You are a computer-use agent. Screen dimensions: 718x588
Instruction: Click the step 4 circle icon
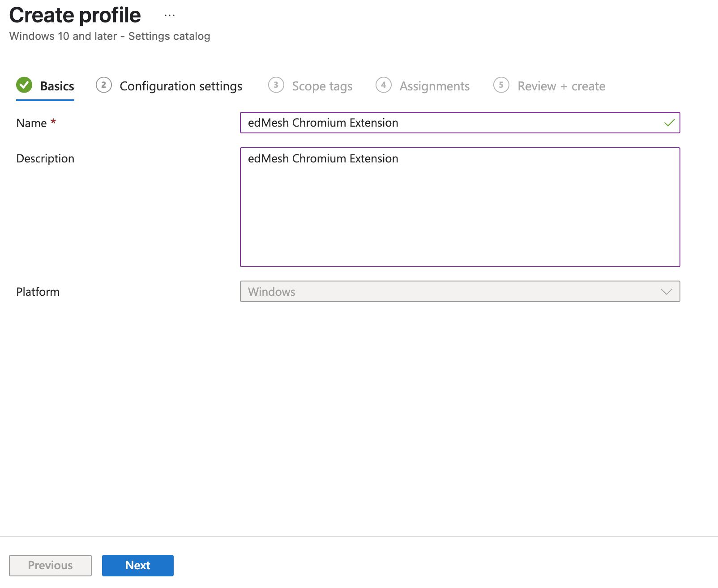[384, 85]
